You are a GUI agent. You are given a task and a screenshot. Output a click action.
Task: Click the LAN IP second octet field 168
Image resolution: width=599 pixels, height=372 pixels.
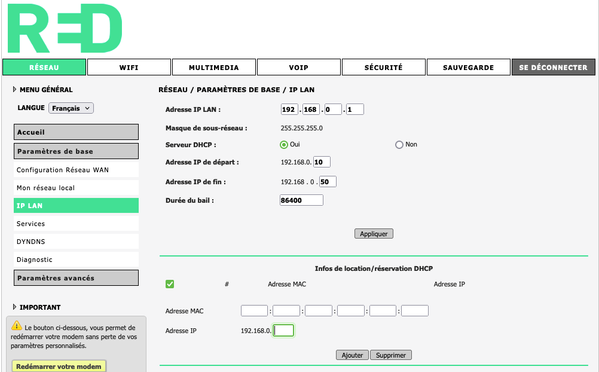[x=311, y=110]
